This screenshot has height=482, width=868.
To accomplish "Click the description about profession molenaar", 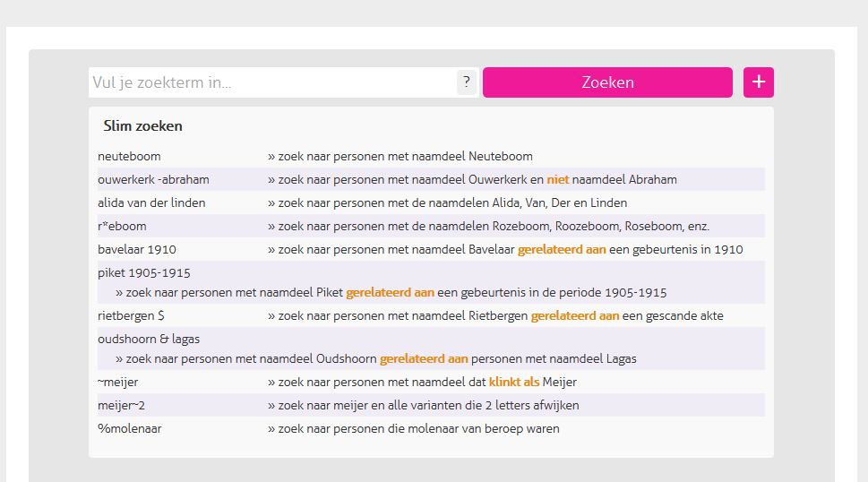I will [418, 428].
